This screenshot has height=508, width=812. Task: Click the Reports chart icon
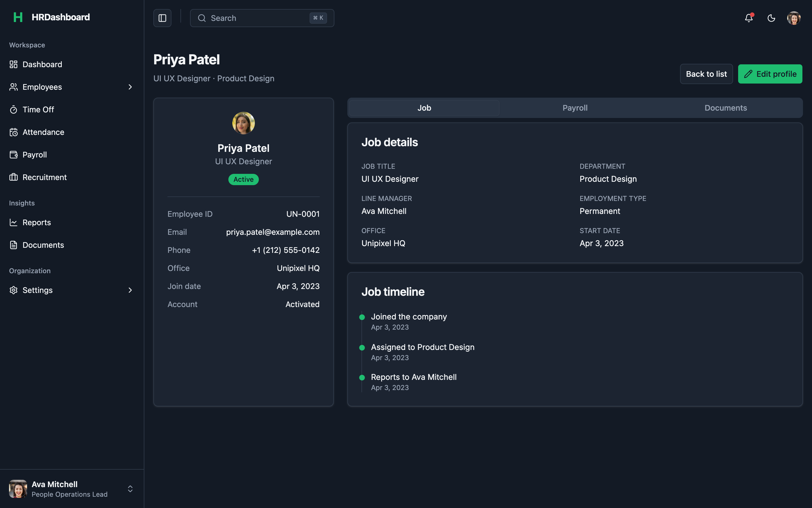tap(14, 222)
